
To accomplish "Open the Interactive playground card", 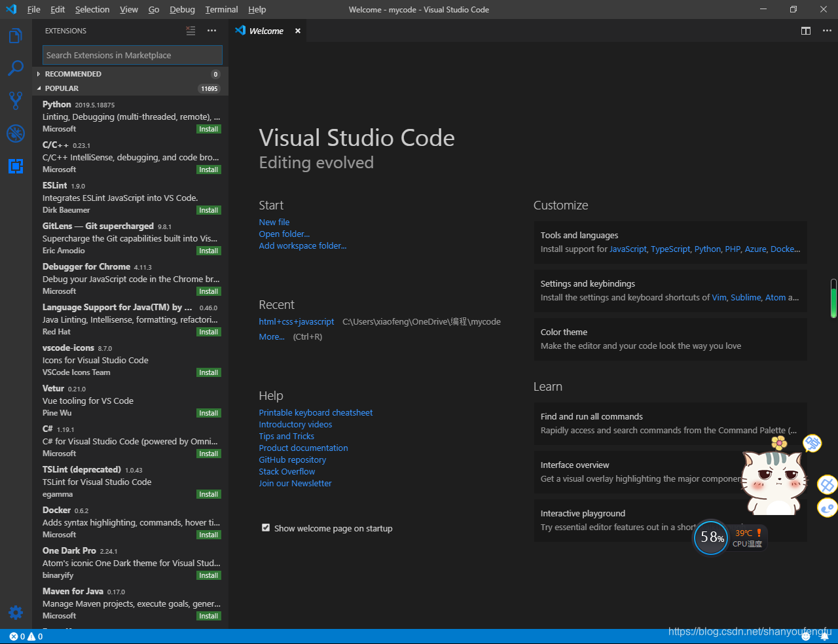I will (670, 520).
